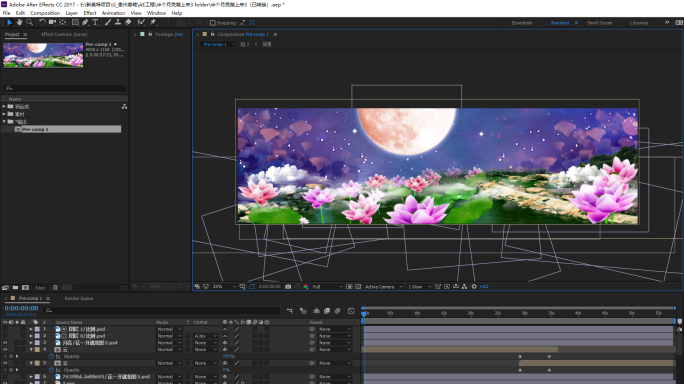Toggle visibility eye of layer 4
The image size is (684, 384).
click(x=5, y=350)
